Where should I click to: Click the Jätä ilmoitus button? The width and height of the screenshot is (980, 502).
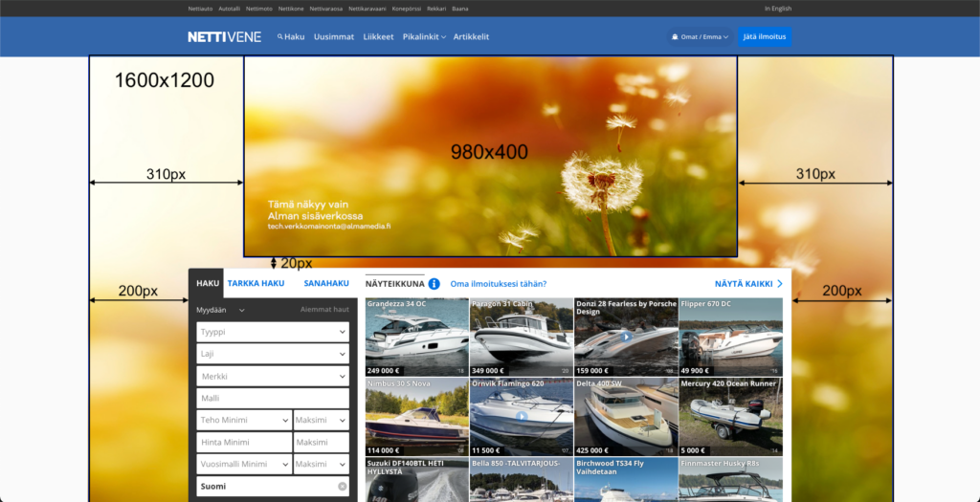pyautogui.click(x=765, y=37)
